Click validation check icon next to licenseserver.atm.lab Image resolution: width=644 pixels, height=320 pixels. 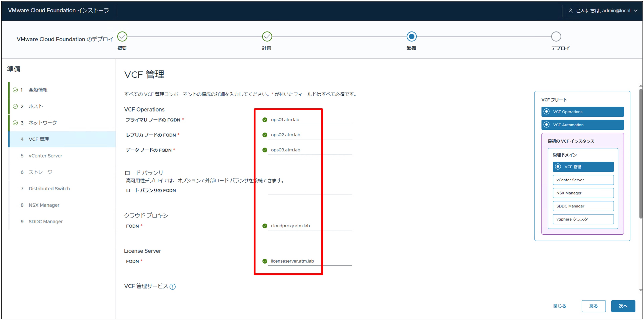(265, 261)
